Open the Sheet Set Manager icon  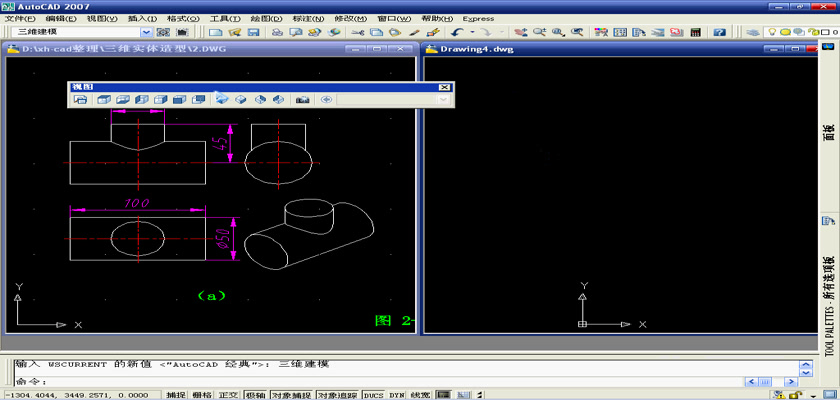657,32
